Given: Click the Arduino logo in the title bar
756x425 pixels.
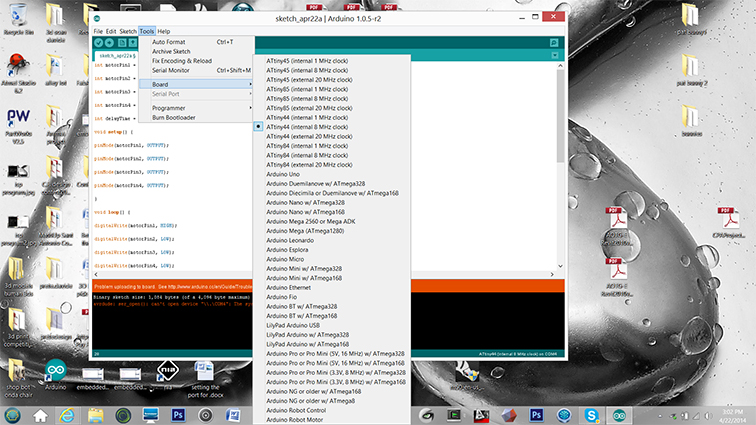Looking at the screenshot, I should 97,18.
